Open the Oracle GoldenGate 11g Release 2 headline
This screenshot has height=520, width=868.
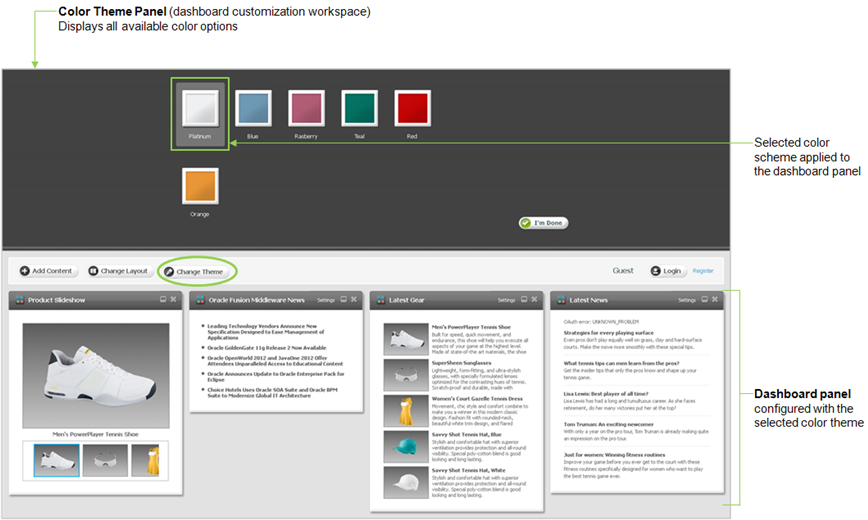pos(266,348)
